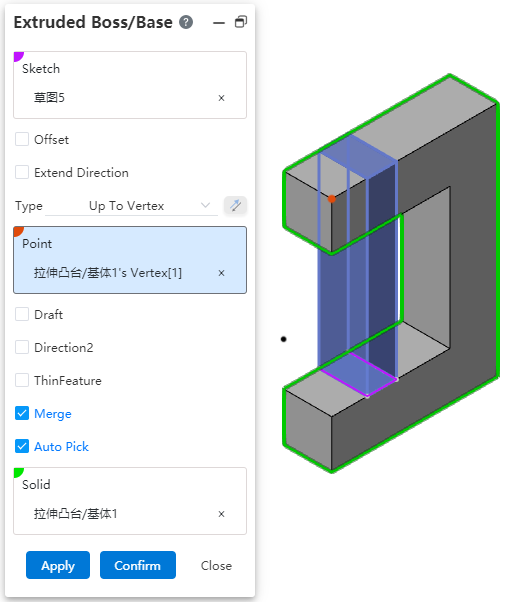Image resolution: width=524 pixels, height=602 pixels.
Task: Click the panel restore/float window icon
Action: [x=241, y=22]
